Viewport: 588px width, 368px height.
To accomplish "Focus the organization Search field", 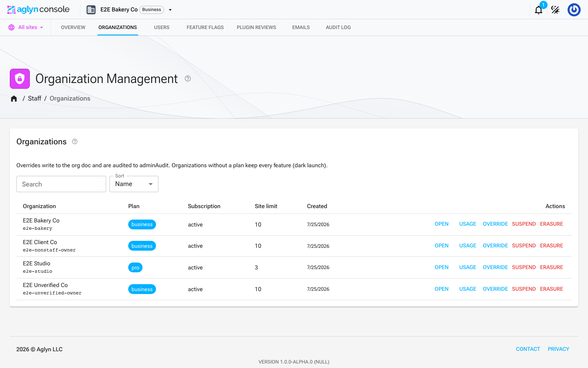I will point(61,184).
